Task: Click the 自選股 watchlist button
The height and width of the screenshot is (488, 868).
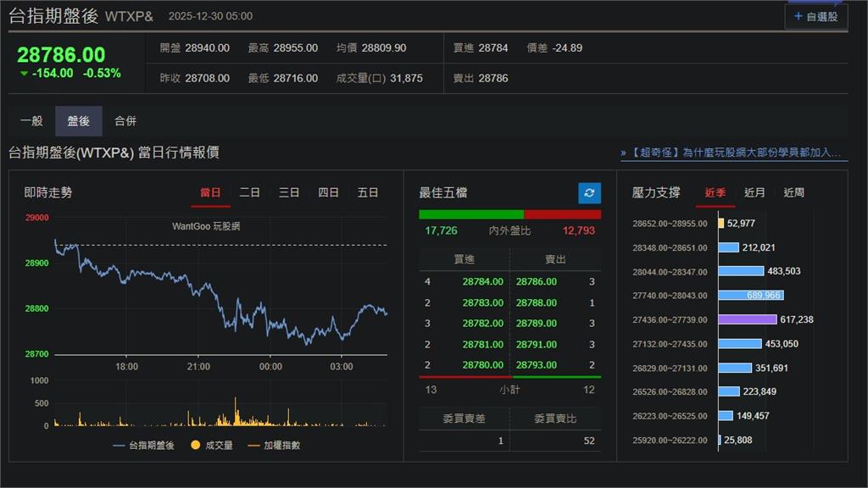Action: (x=815, y=14)
